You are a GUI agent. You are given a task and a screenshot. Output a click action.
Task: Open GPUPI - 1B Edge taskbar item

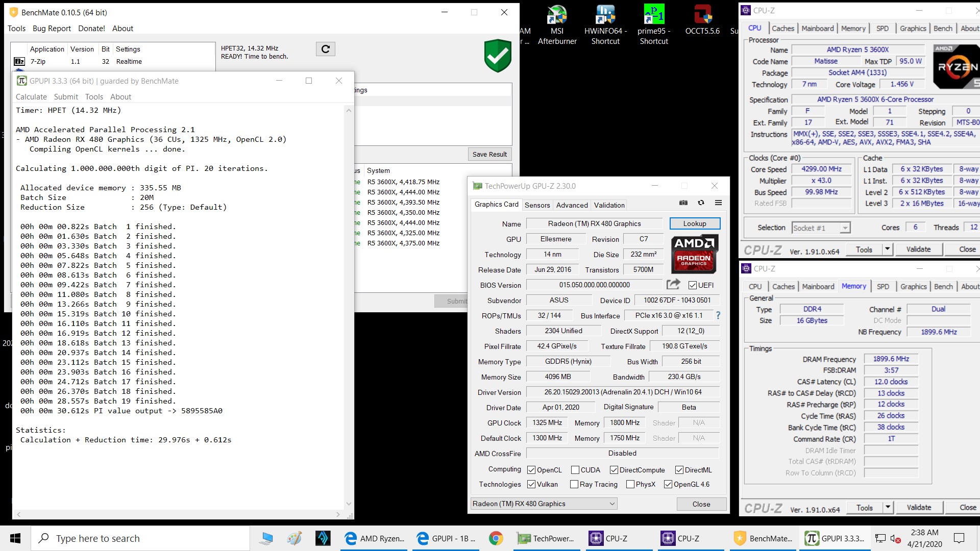tap(446, 538)
